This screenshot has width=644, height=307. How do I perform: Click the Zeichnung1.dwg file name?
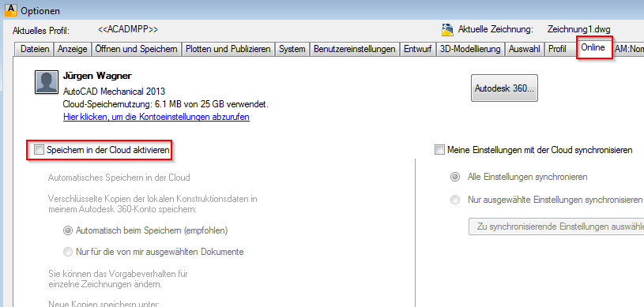point(579,29)
